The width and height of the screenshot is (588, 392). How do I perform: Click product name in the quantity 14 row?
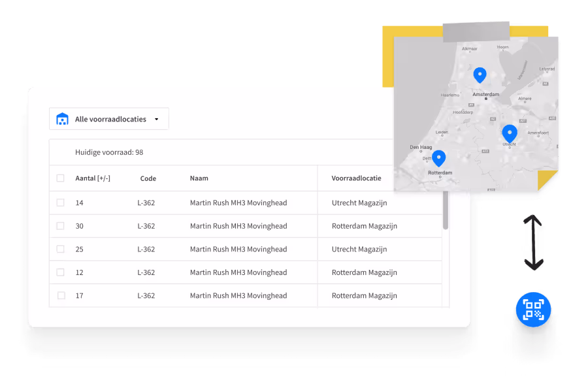[x=238, y=203]
